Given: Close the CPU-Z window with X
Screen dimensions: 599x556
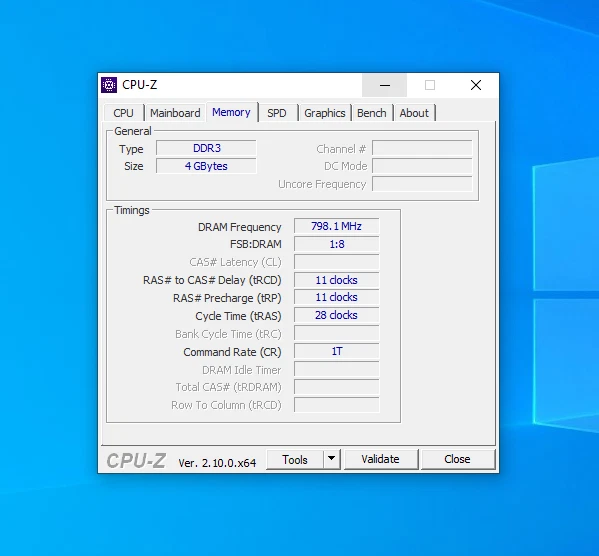Looking at the screenshot, I should (476, 85).
